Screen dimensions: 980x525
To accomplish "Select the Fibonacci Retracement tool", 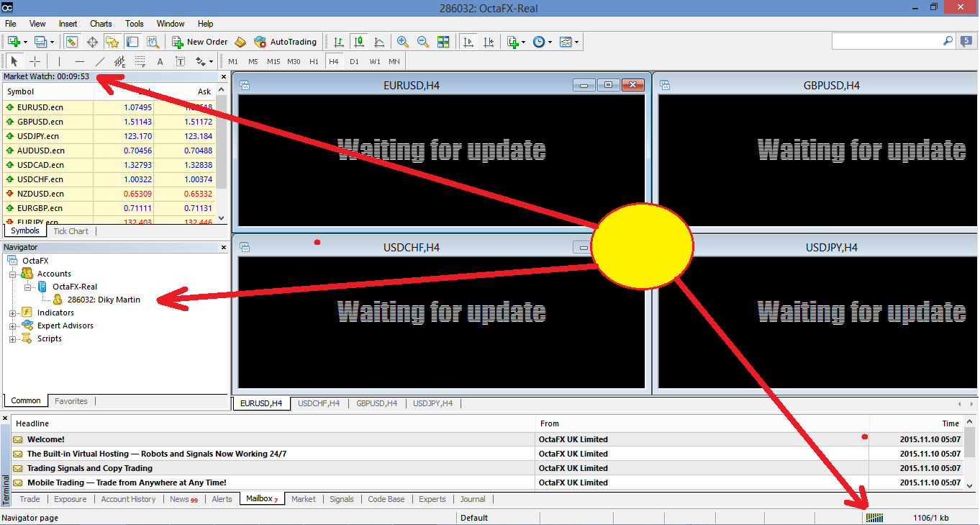I will pos(140,61).
